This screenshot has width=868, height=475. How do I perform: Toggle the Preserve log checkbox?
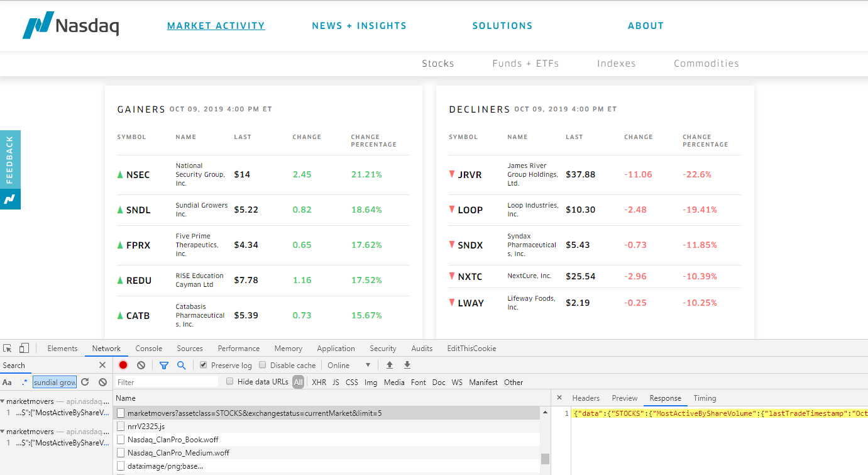[x=203, y=365]
